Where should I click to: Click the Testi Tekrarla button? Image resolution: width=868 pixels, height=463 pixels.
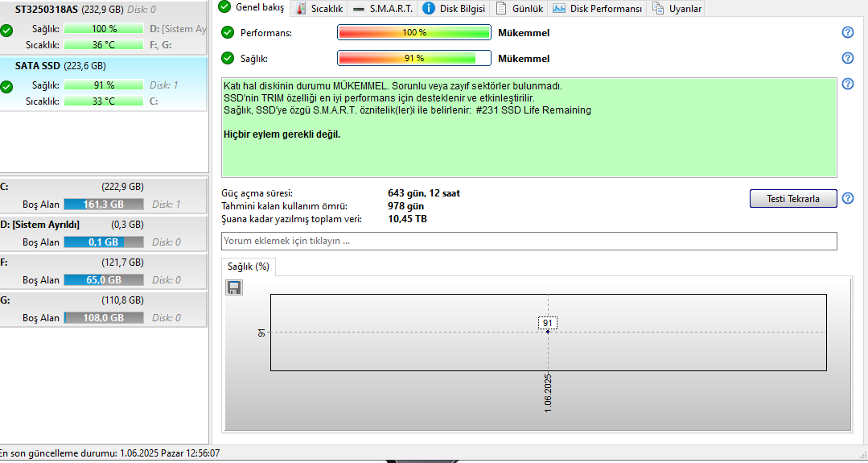pos(792,199)
